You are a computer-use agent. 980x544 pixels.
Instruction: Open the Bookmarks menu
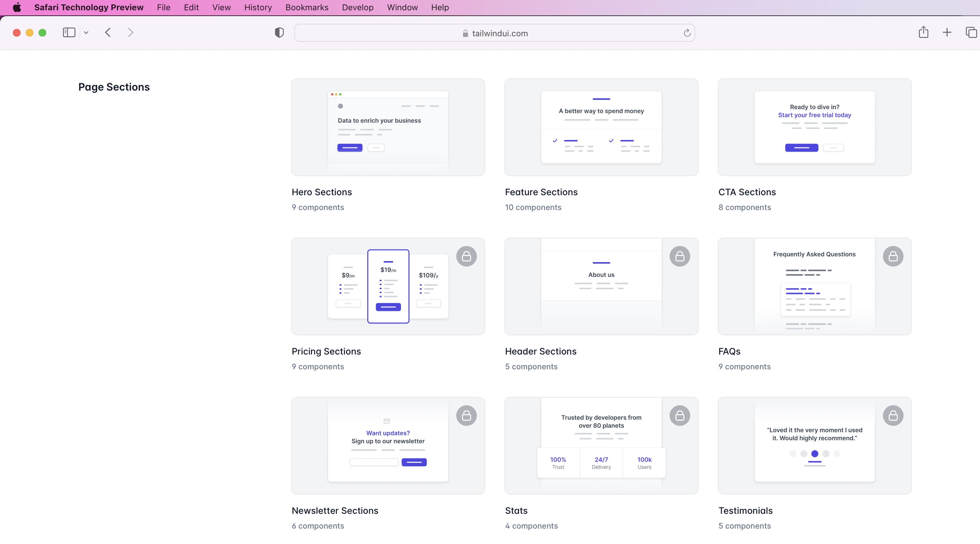307,7
